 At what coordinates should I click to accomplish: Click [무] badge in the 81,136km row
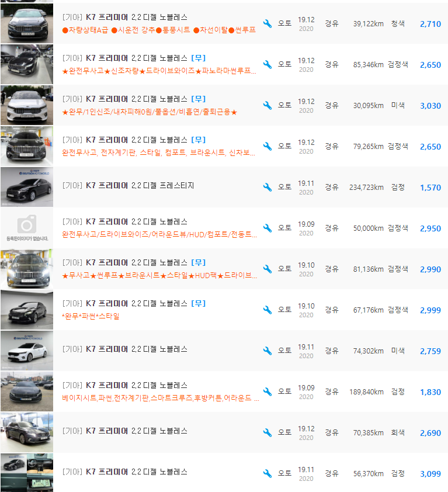[x=198, y=262]
